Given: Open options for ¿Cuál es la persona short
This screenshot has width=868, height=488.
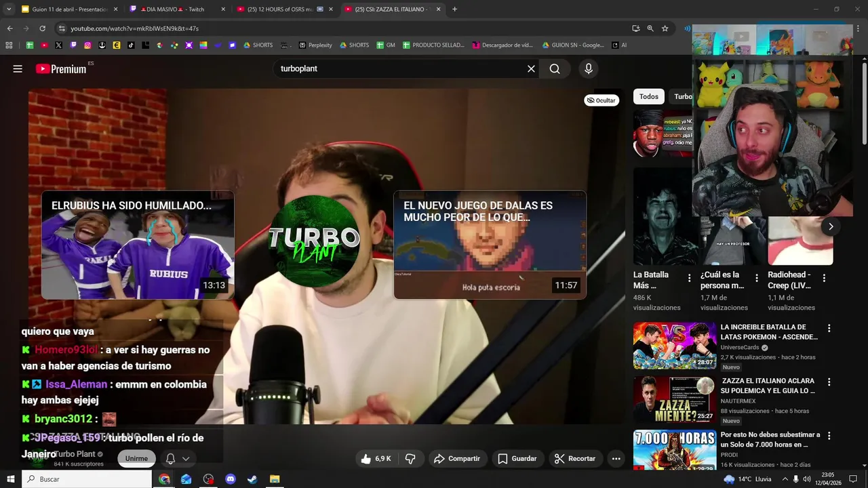Looking at the screenshot, I should (x=757, y=278).
